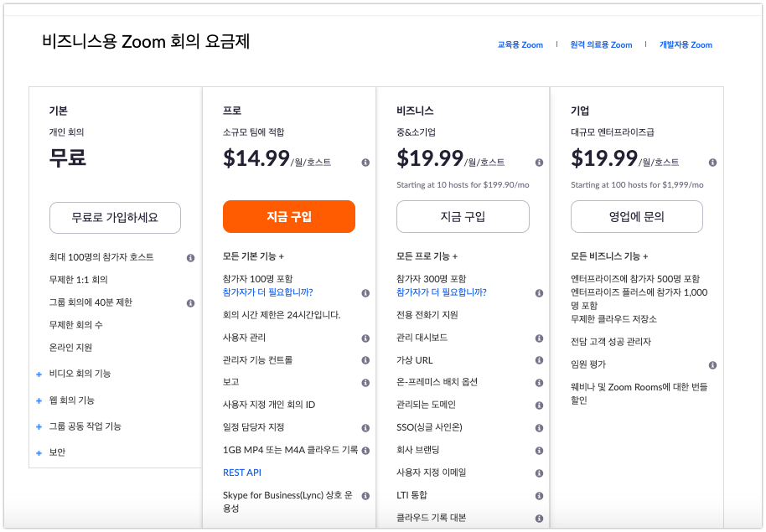Open REST API link in Pro plan
766x532 pixels.
point(242,473)
